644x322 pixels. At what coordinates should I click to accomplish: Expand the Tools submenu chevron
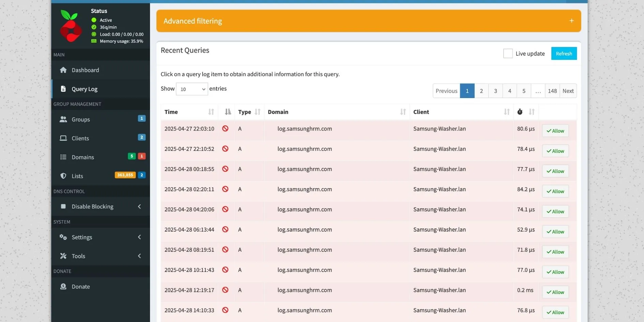[139, 256]
